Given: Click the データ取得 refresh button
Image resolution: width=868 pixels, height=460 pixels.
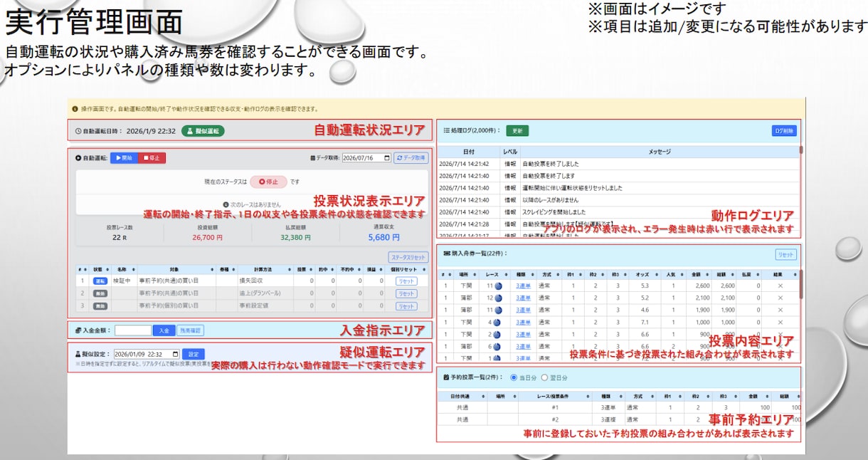Looking at the screenshot, I should (411, 158).
